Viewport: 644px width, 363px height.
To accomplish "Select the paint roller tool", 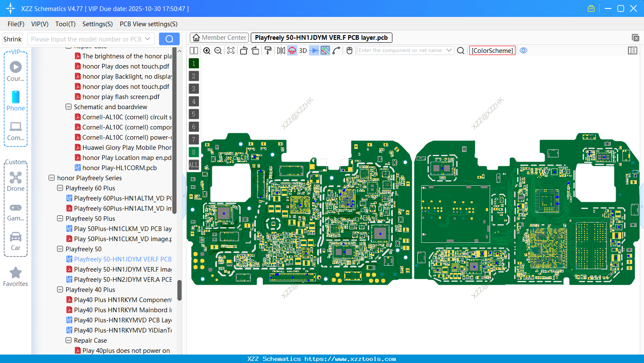I will (x=268, y=50).
